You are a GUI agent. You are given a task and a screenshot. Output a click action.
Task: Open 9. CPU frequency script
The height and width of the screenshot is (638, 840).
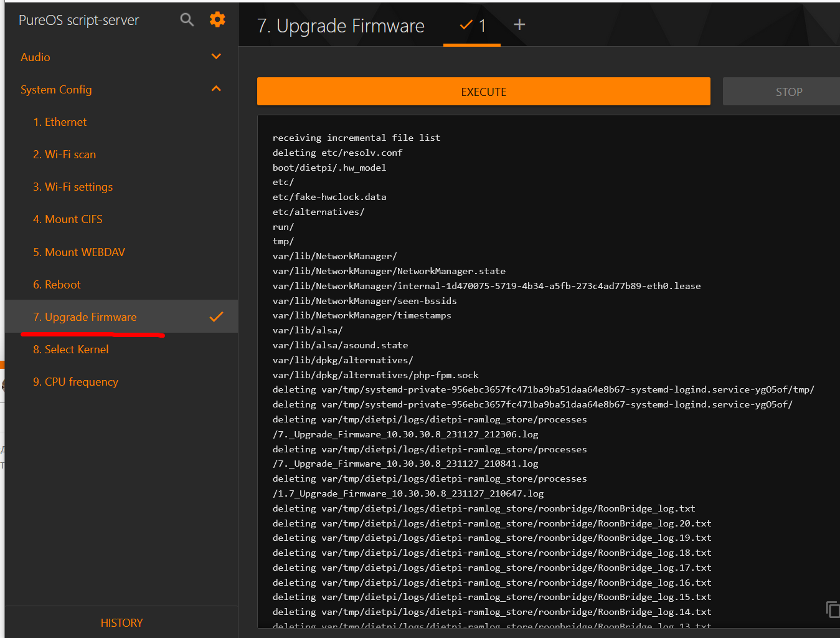click(x=75, y=382)
